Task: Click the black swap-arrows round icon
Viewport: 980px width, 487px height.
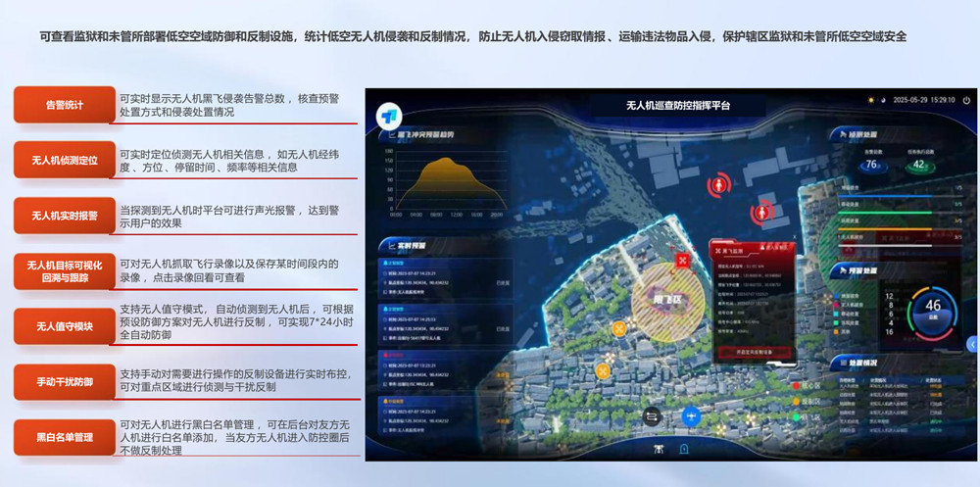Action: pos(653,415)
